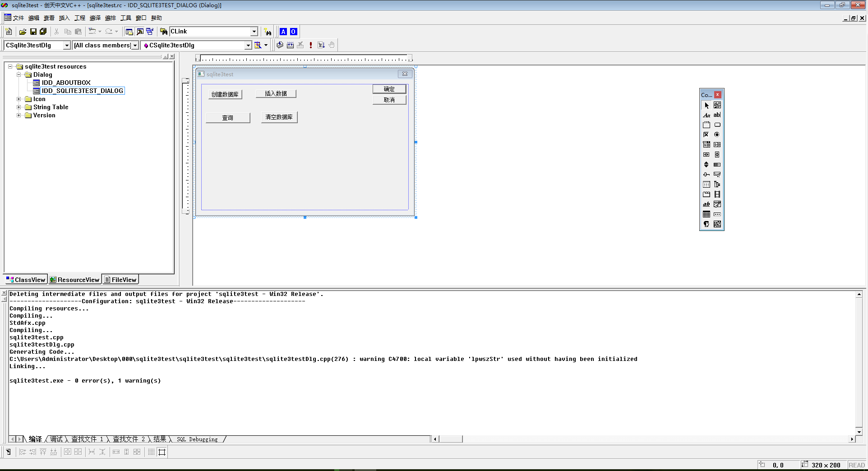
Task: Click the red exclamation Execute Program icon
Action: pyautogui.click(x=311, y=45)
